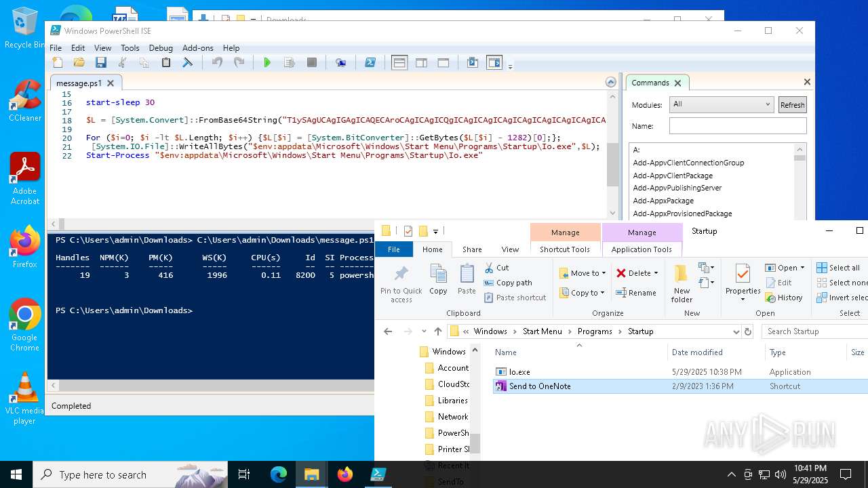This screenshot has height=488, width=868.
Task: Show script pane on top layout icon
Action: pyautogui.click(x=399, y=63)
